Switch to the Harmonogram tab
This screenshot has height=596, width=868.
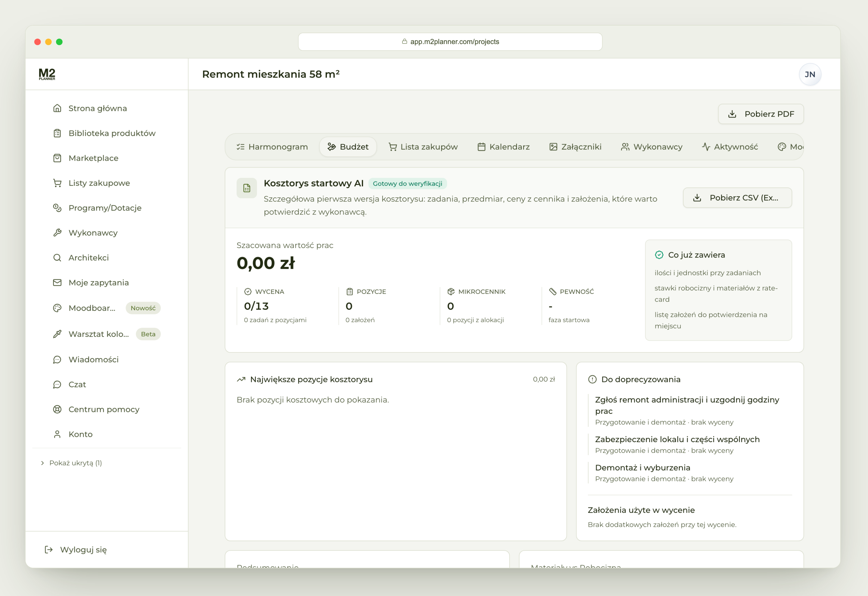point(272,147)
